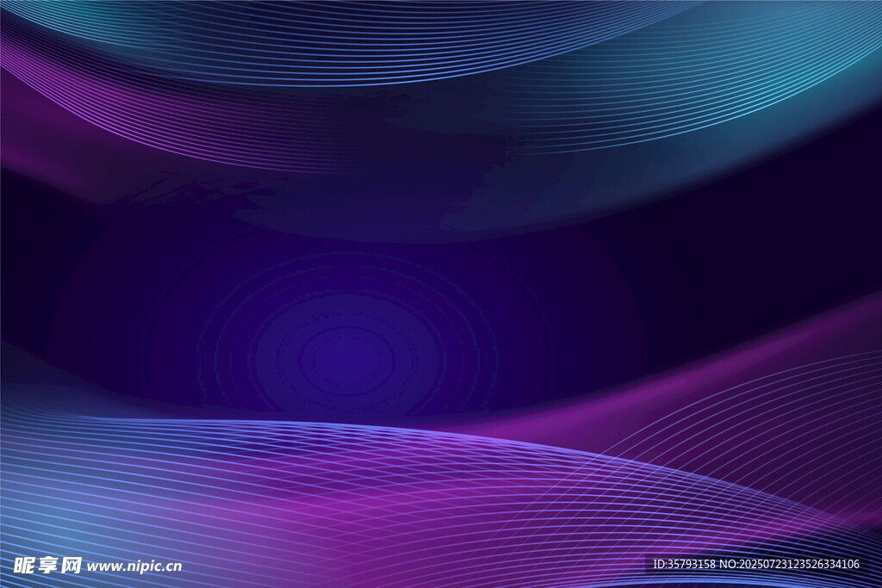Click the 享 character in the watermark logo

pyautogui.click(x=47, y=566)
